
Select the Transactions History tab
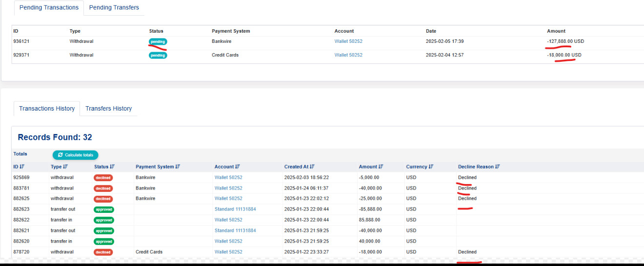click(47, 109)
